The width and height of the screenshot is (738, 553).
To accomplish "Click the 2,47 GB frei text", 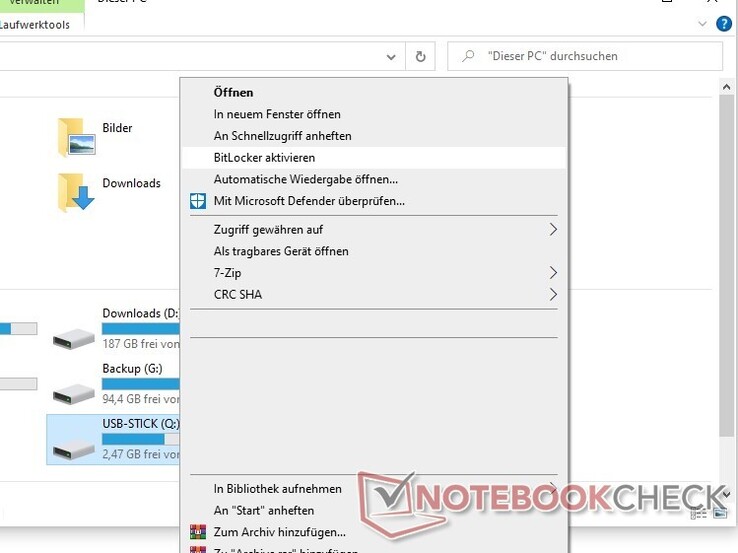I will (x=141, y=454).
